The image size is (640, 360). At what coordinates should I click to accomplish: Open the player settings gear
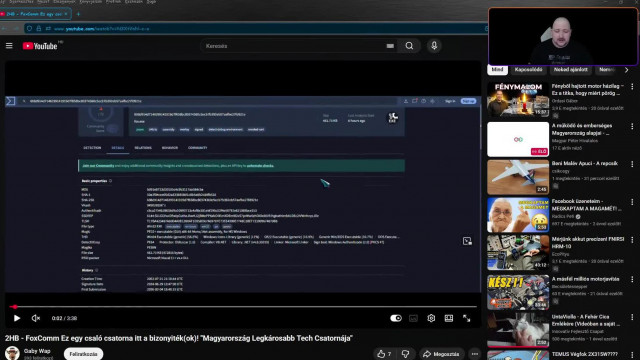click(x=431, y=318)
